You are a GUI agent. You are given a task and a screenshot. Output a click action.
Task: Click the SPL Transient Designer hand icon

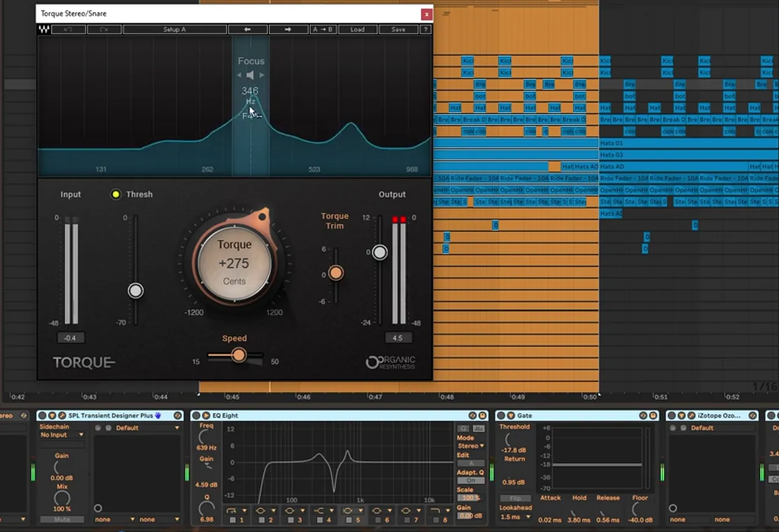tap(158, 416)
